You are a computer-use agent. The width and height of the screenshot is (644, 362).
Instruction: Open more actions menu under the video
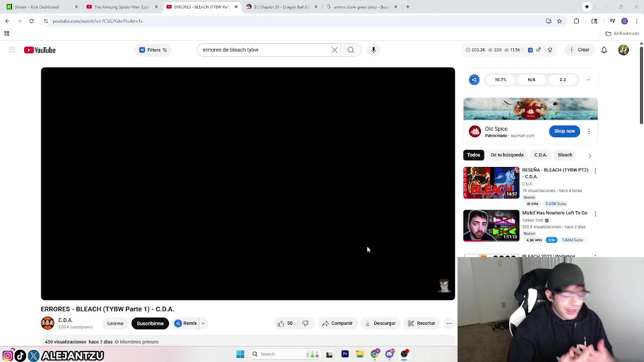coord(449,323)
